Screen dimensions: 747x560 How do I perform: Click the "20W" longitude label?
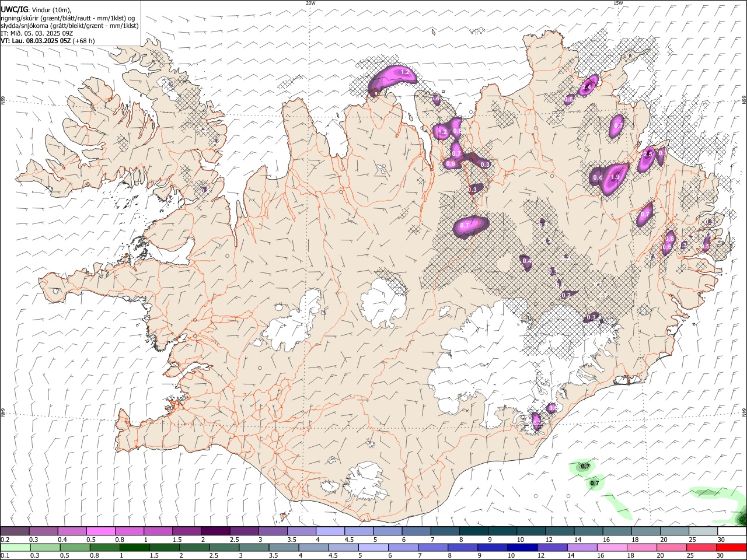pyautogui.click(x=310, y=3)
